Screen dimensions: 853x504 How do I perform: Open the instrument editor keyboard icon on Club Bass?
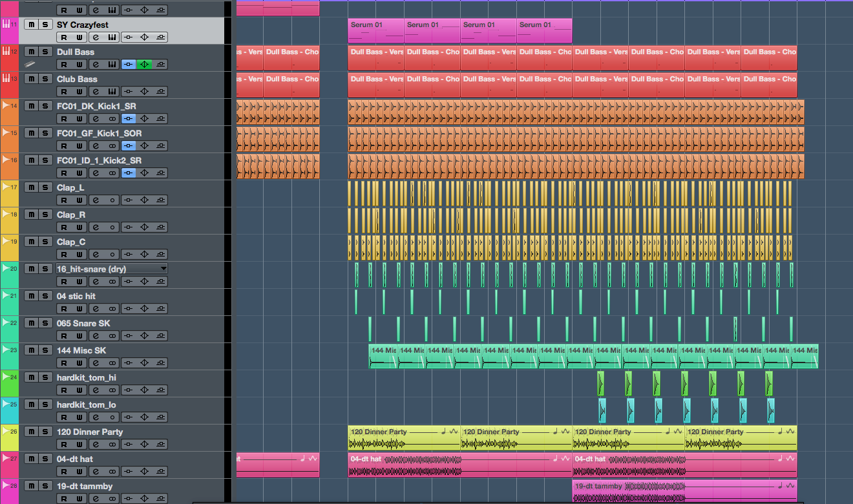[112, 92]
